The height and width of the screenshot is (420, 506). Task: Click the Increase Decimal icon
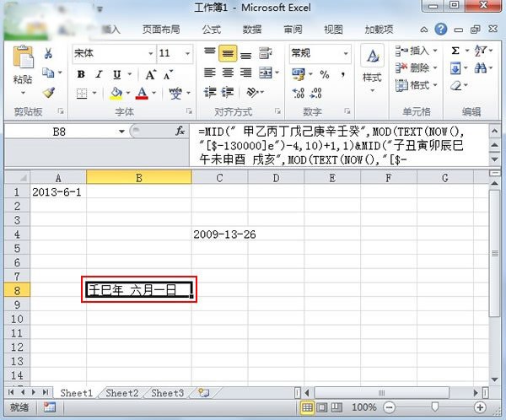coord(298,93)
